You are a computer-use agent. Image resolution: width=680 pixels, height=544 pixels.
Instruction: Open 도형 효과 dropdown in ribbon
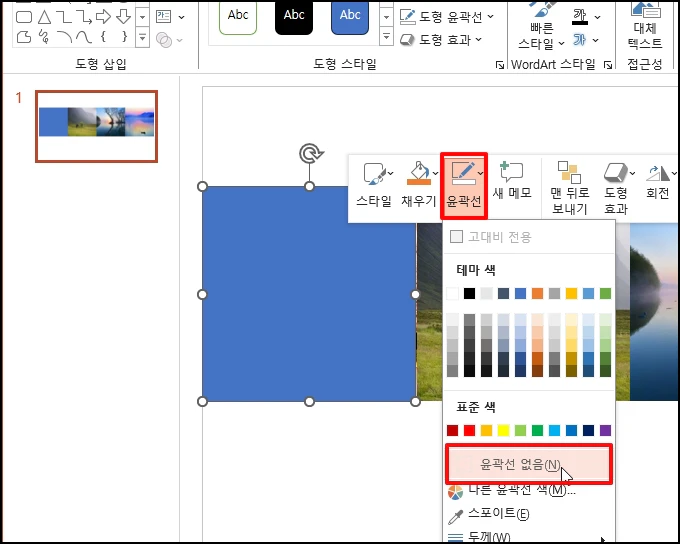click(441, 40)
